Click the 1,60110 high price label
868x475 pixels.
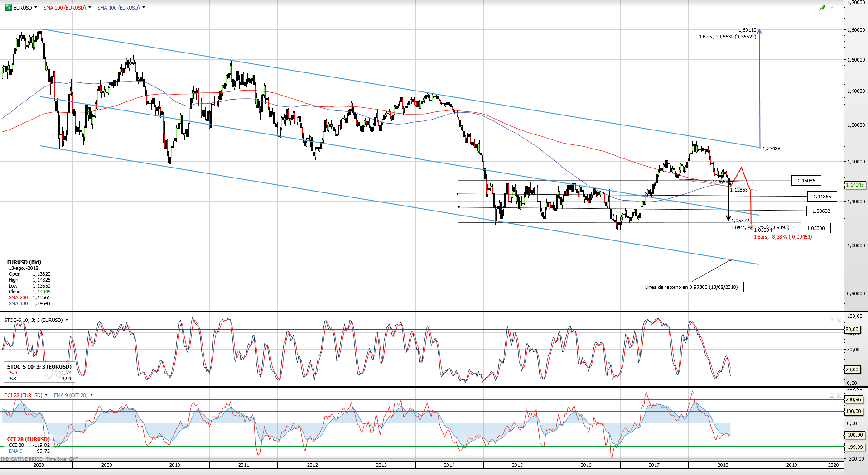click(747, 30)
